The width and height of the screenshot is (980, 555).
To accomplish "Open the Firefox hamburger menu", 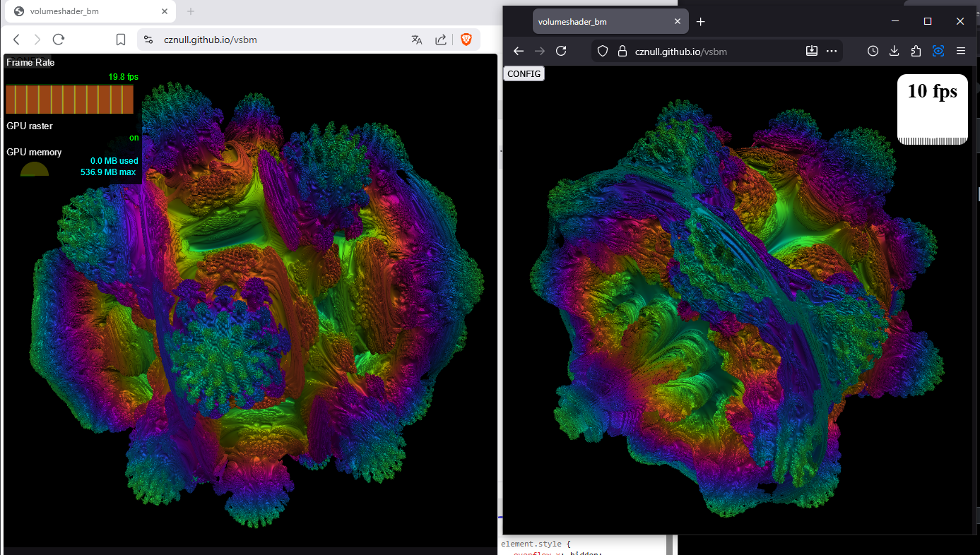I will click(x=961, y=51).
